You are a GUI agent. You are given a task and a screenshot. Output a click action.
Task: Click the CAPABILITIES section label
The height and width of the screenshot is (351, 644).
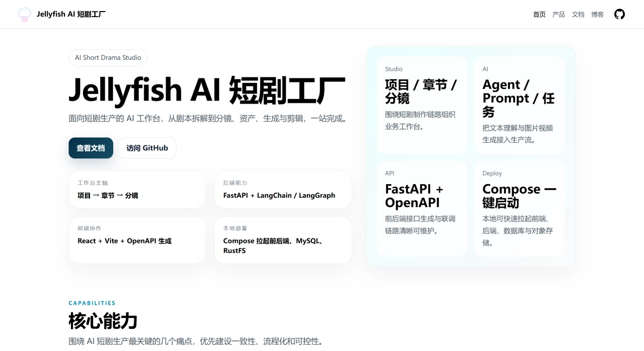click(x=92, y=303)
